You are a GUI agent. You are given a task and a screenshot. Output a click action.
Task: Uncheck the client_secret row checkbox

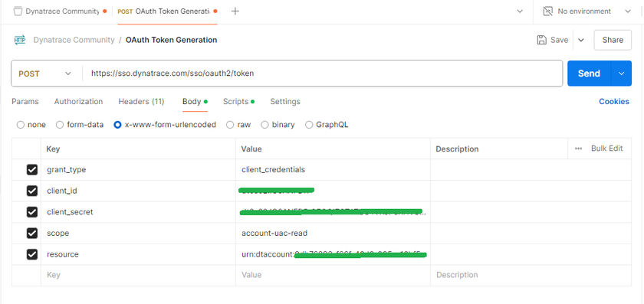tap(31, 212)
